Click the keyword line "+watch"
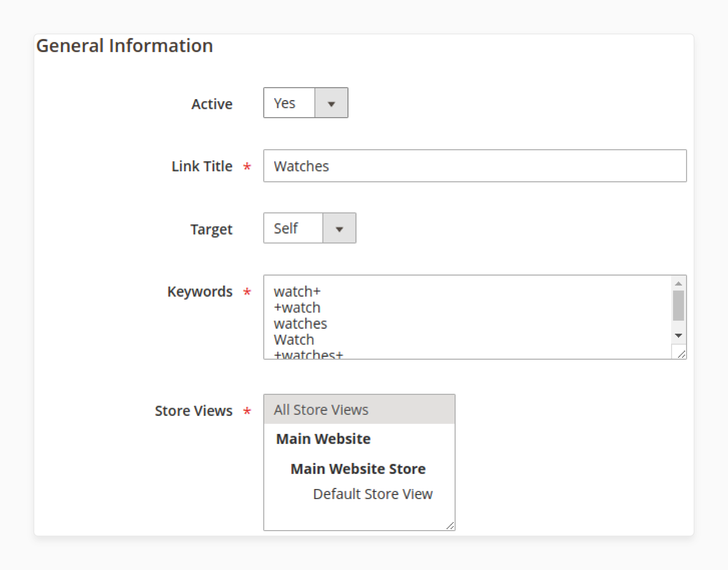 [297, 307]
